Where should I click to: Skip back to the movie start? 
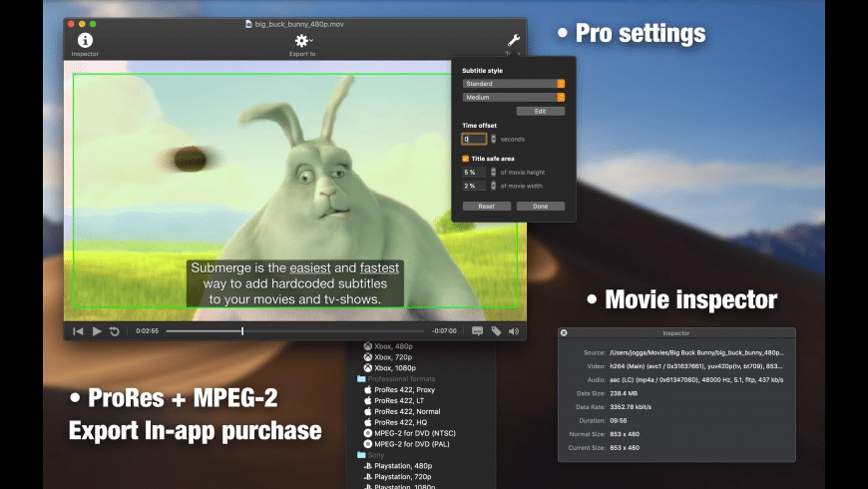pyautogui.click(x=78, y=331)
